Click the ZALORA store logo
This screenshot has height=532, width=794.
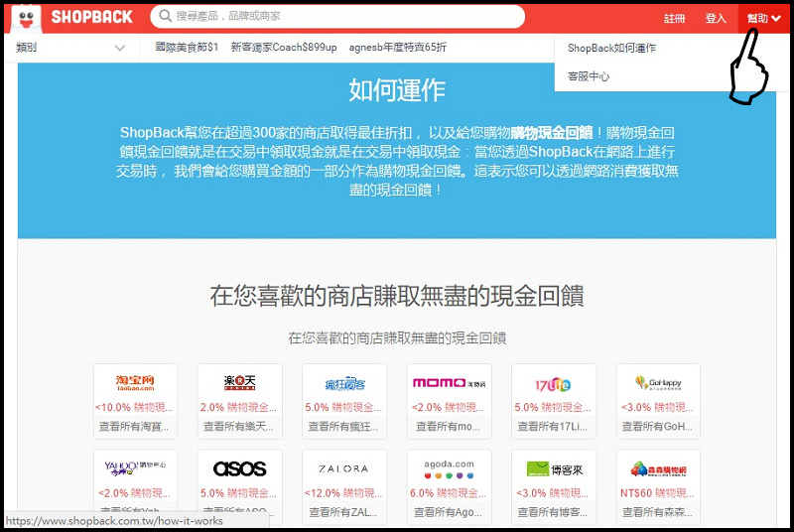click(x=343, y=468)
